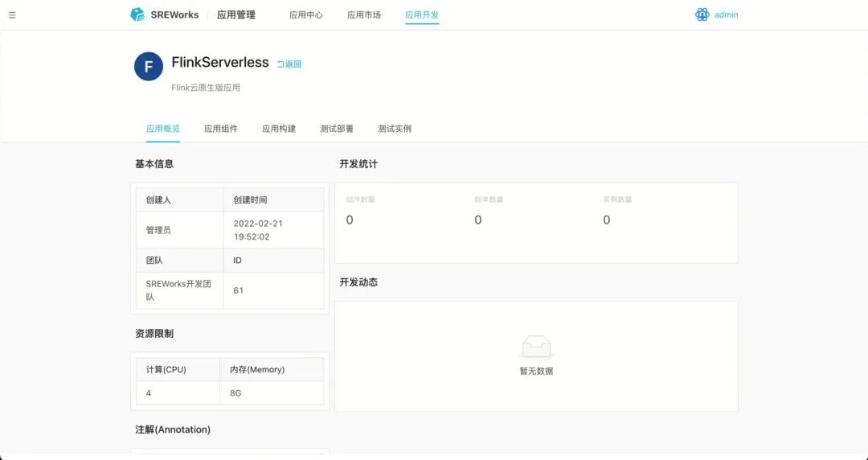Switch to the 测试部署 tab
Viewport: 868px width, 460px height.
[337, 129]
